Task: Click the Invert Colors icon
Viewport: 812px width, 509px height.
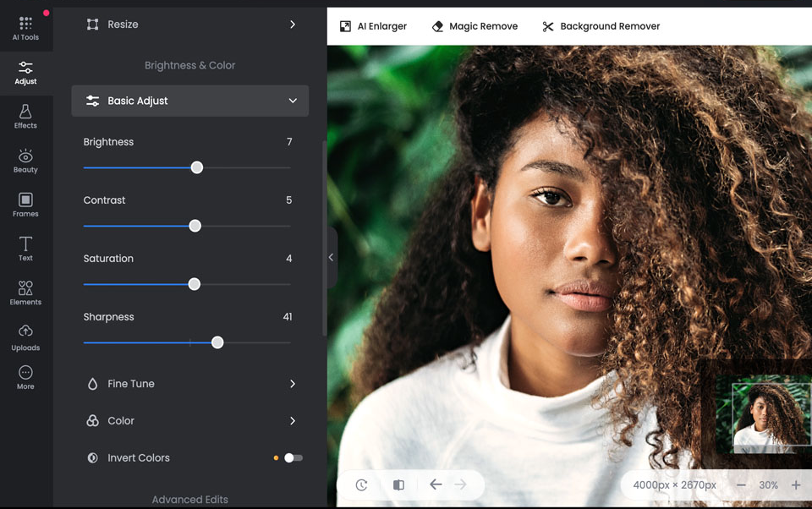Action: pyautogui.click(x=93, y=457)
